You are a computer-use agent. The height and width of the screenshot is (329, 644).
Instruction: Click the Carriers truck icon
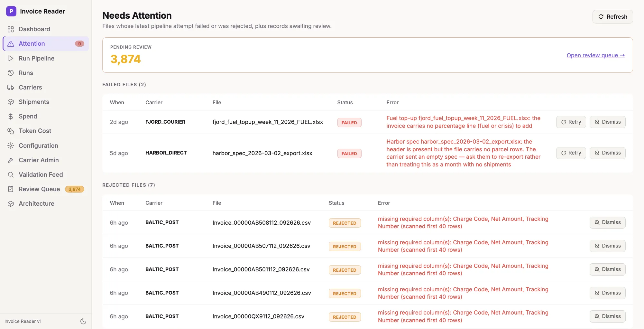pyautogui.click(x=11, y=87)
